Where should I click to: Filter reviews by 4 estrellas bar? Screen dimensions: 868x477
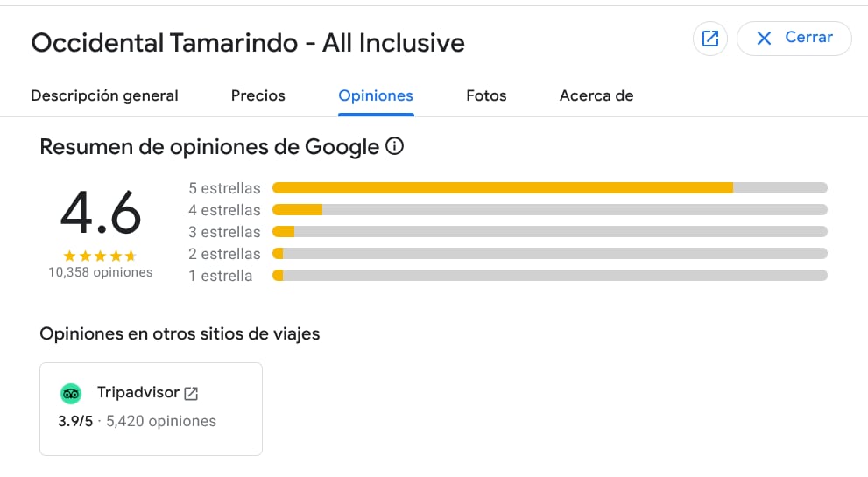coord(549,210)
